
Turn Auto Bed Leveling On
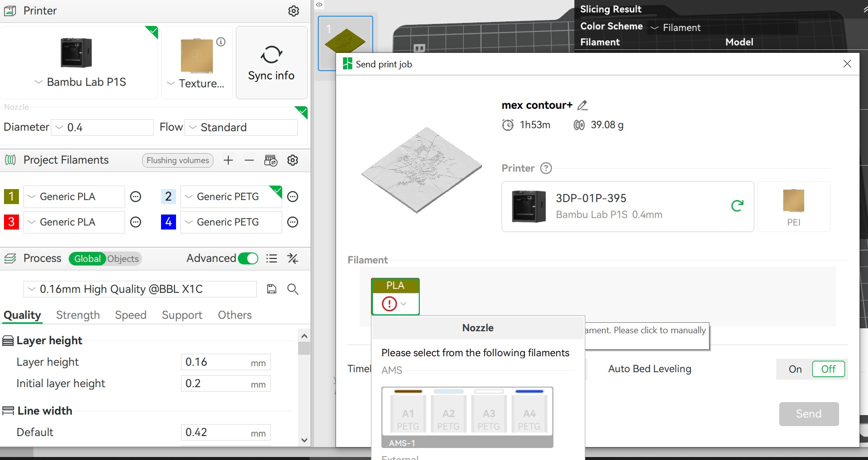pos(795,369)
